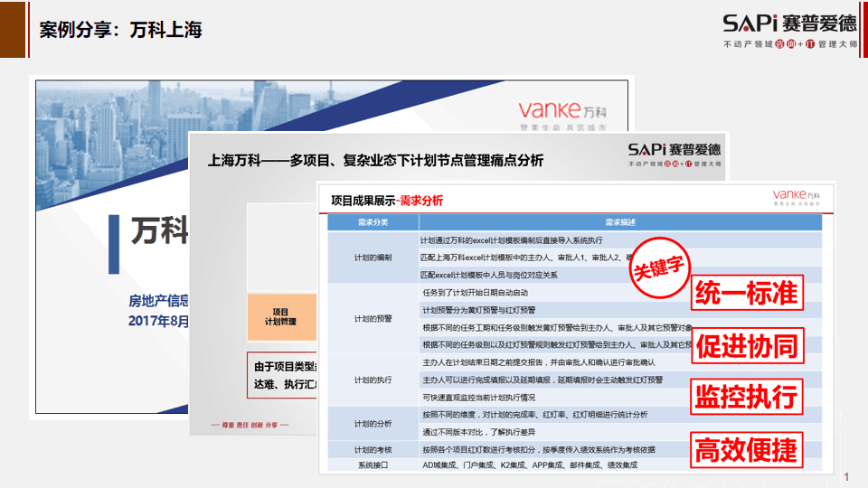Click the orange 项目计划管理 box

pyautogui.click(x=282, y=317)
